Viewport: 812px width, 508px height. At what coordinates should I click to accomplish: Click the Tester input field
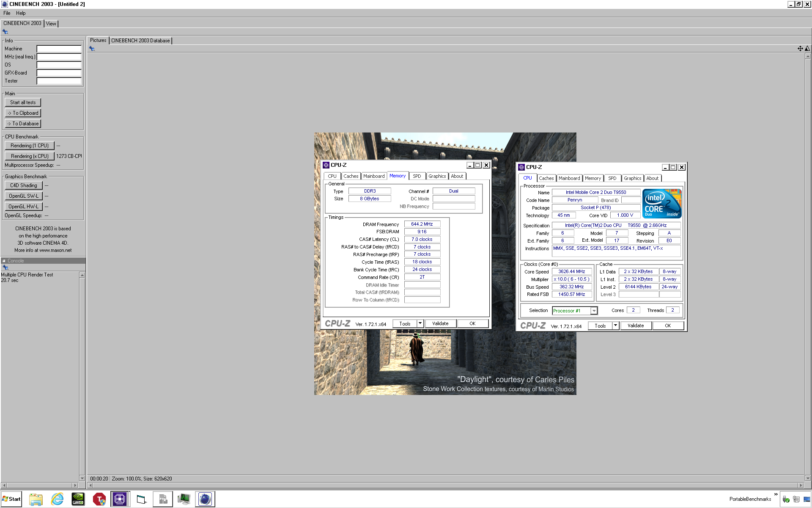59,81
